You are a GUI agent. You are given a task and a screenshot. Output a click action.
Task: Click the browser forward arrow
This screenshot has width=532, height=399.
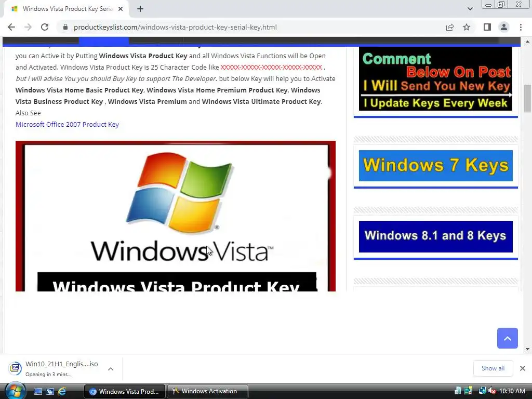(x=28, y=27)
